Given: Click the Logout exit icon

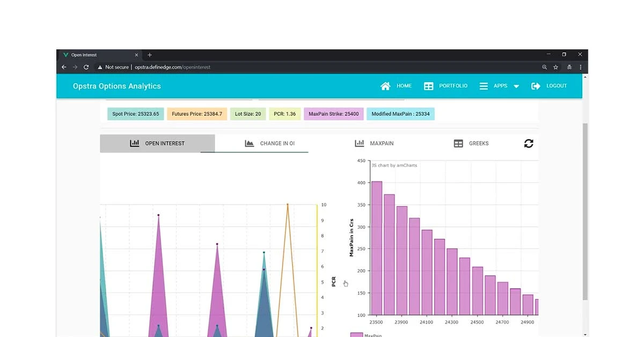Looking at the screenshot, I should (x=536, y=86).
